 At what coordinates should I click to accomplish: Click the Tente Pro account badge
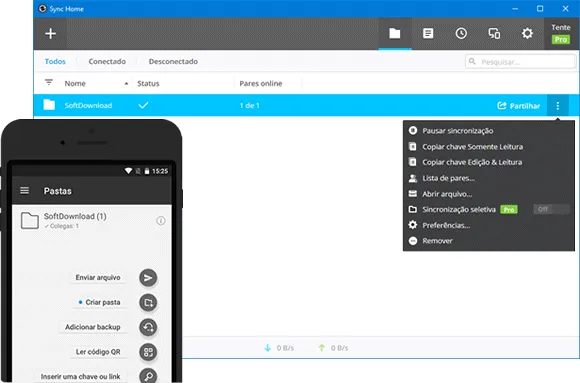561,34
